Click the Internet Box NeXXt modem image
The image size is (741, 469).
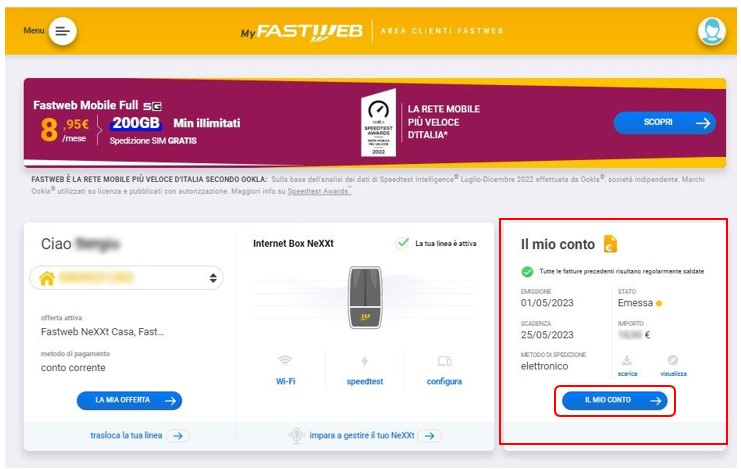click(364, 297)
